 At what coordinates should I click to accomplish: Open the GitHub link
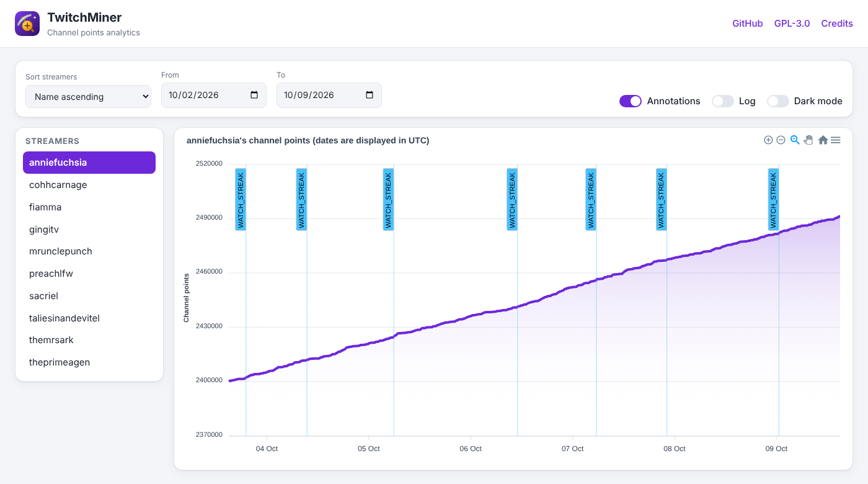748,24
